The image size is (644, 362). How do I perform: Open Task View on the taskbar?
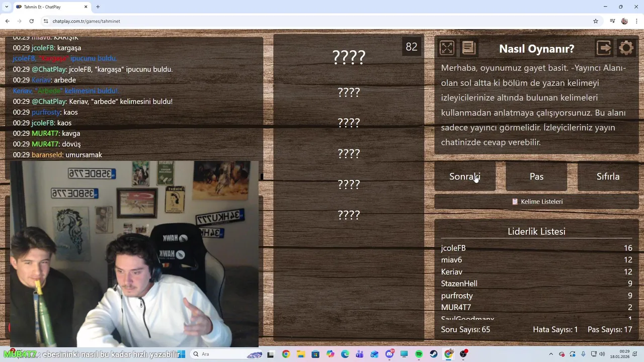[271, 354]
